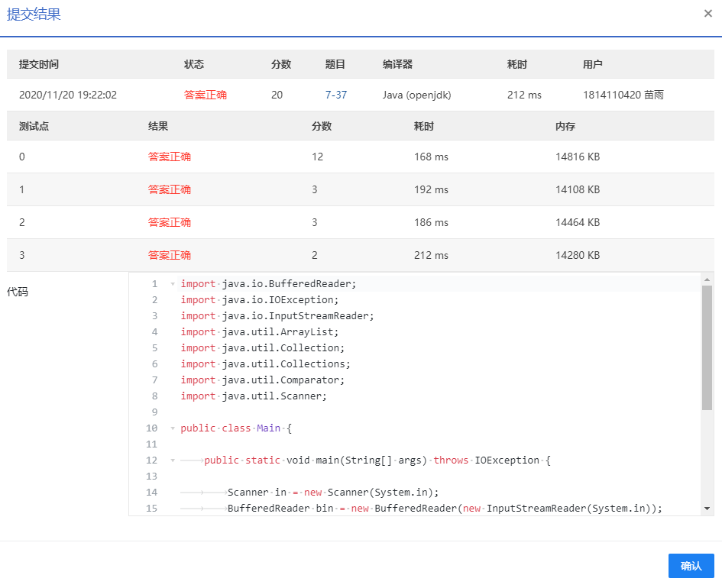722x588 pixels.
Task: Click the 状态 column header
Action: pyautogui.click(x=194, y=65)
